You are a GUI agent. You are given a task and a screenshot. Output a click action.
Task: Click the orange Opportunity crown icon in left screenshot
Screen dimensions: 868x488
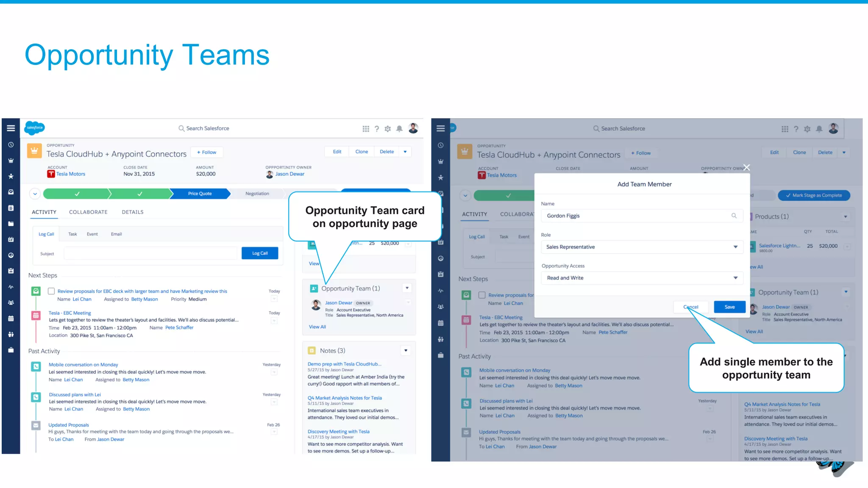tap(34, 151)
